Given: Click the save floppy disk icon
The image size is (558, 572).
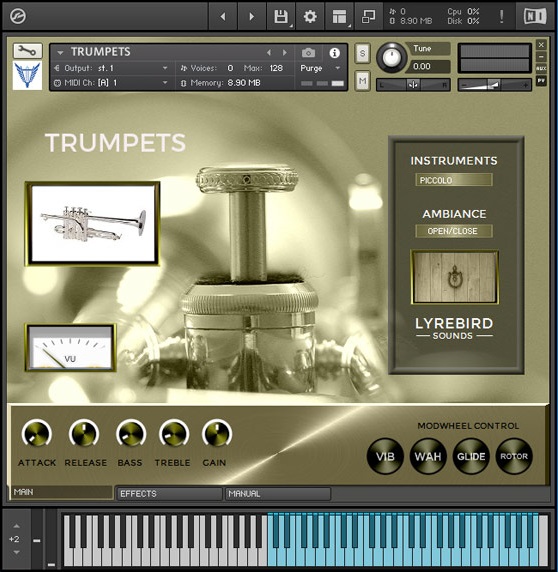Looking at the screenshot, I should pos(281,16).
